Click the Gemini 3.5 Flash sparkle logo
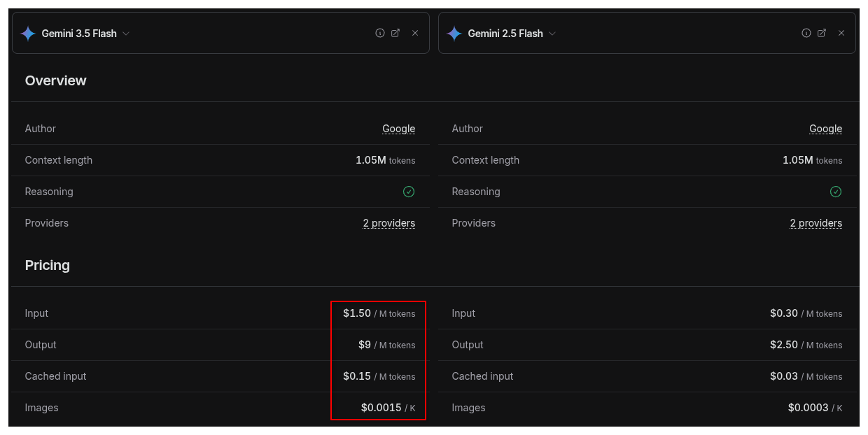868x435 pixels. tap(28, 34)
